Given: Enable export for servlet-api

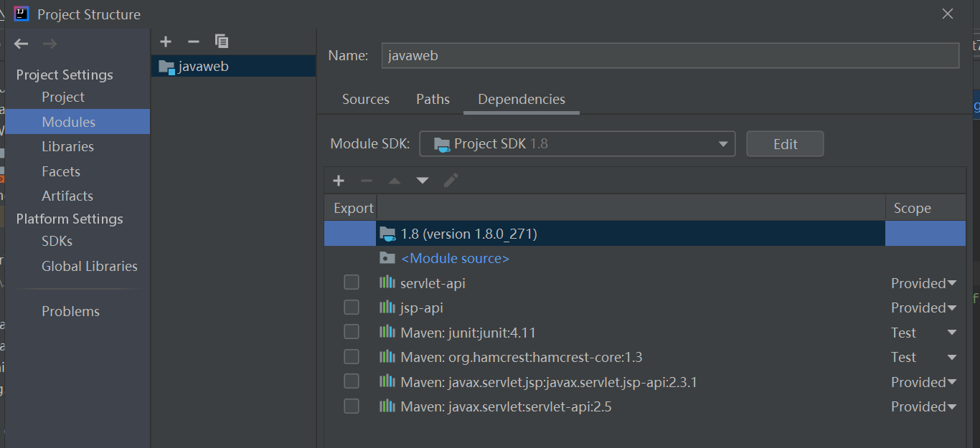Looking at the screenshot, I should [351, 282].
